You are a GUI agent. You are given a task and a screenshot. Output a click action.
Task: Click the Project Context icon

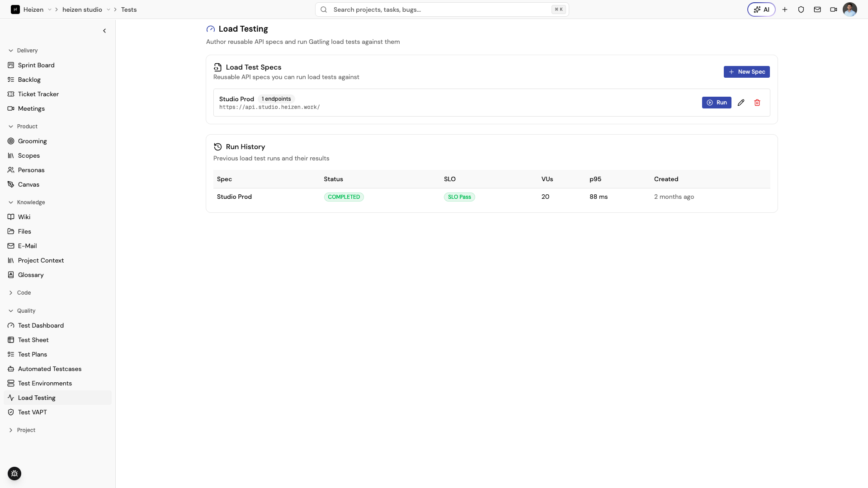tap(11, 260)
